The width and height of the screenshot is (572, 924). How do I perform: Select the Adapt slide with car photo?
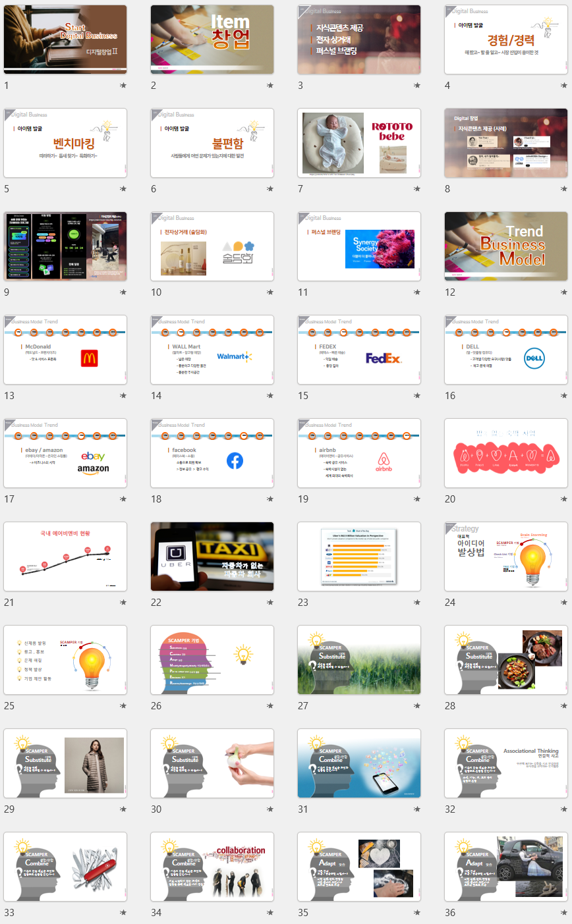(506, 867)
